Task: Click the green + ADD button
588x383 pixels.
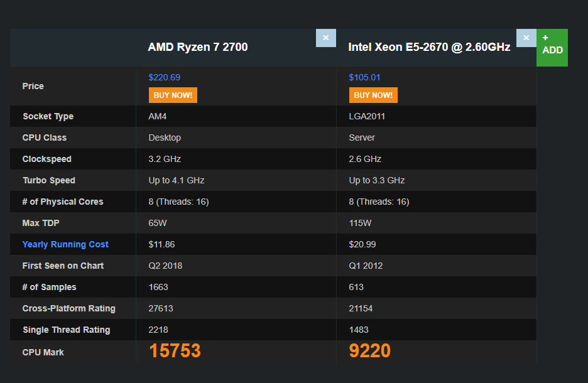Action: (x=552, y=48)
